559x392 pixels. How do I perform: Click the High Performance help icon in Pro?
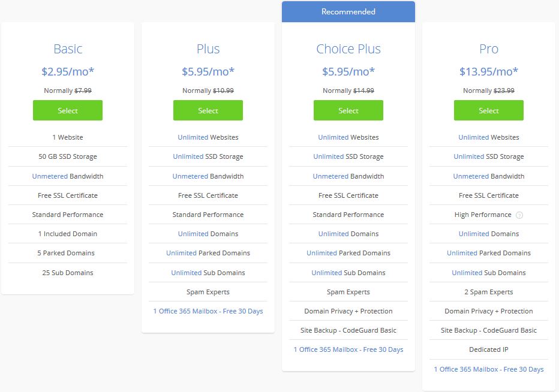(x=519, y=215)
